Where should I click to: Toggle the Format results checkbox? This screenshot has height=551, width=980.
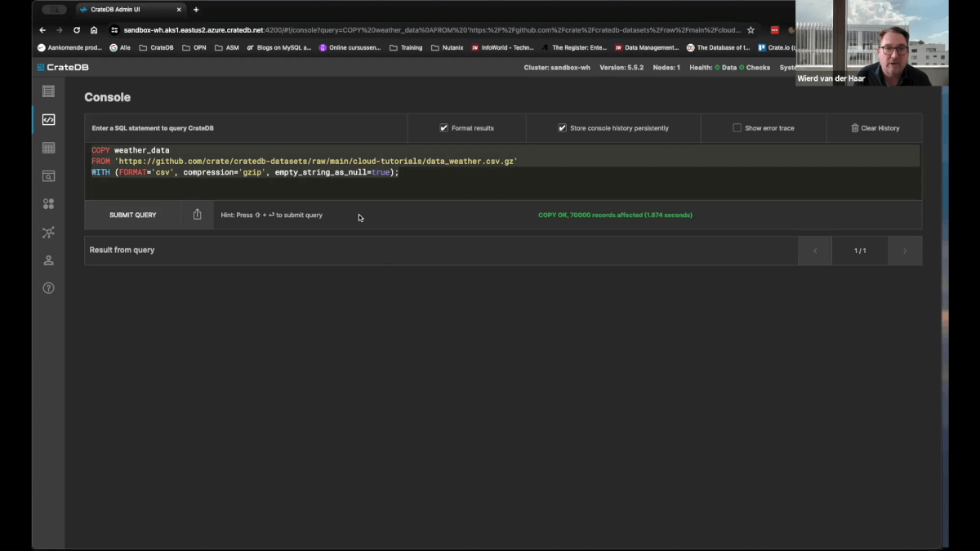(444, 128)
